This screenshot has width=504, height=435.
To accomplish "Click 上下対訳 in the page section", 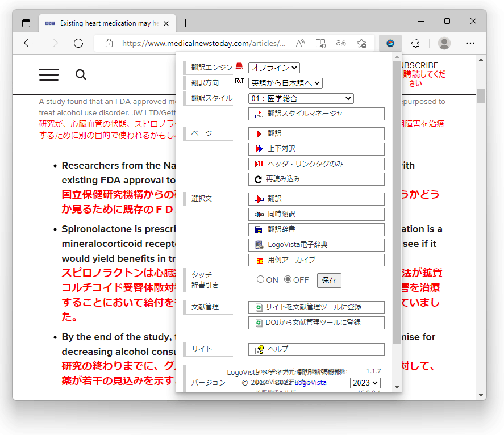I will (x=316, y=149).
